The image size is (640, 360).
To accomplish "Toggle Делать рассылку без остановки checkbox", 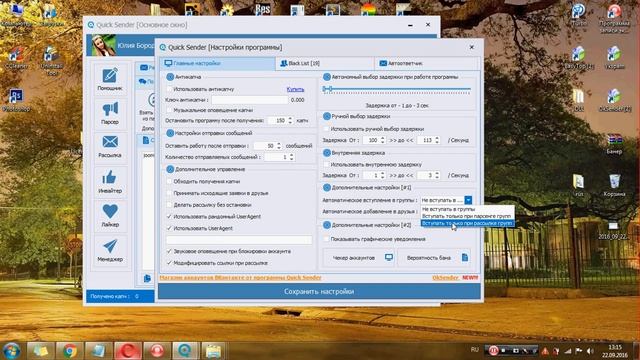I will click(x=169, y=205).
